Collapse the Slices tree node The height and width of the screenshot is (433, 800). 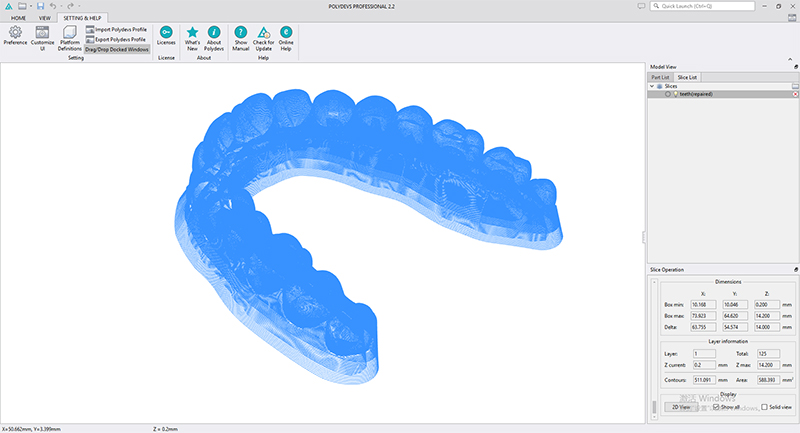[x=652, y=86]
